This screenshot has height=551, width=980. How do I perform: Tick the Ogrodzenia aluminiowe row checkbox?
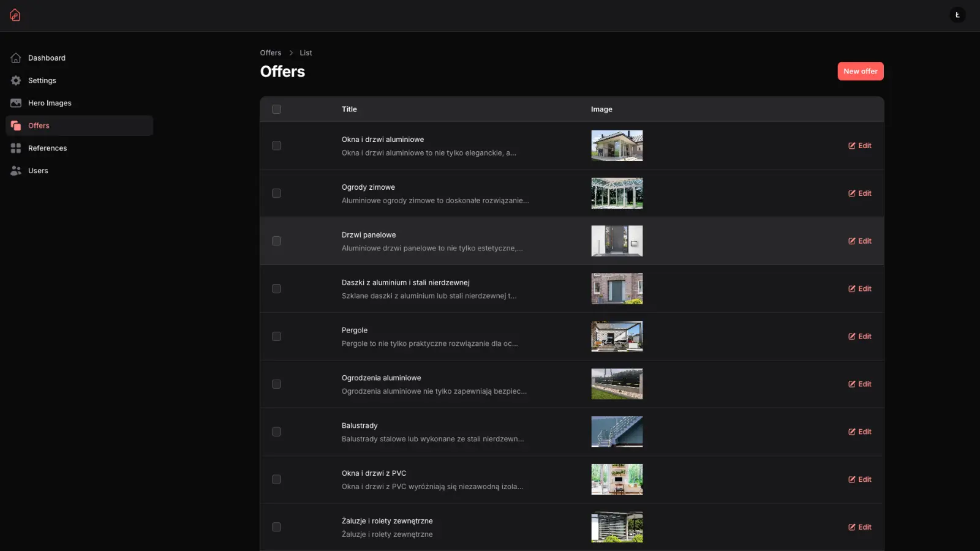277,384
